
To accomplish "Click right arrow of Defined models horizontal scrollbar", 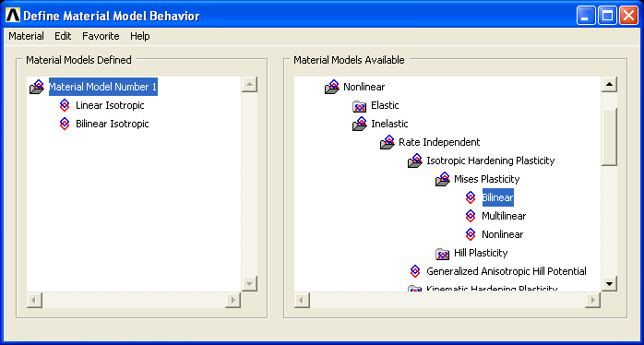I will (233, 300).
